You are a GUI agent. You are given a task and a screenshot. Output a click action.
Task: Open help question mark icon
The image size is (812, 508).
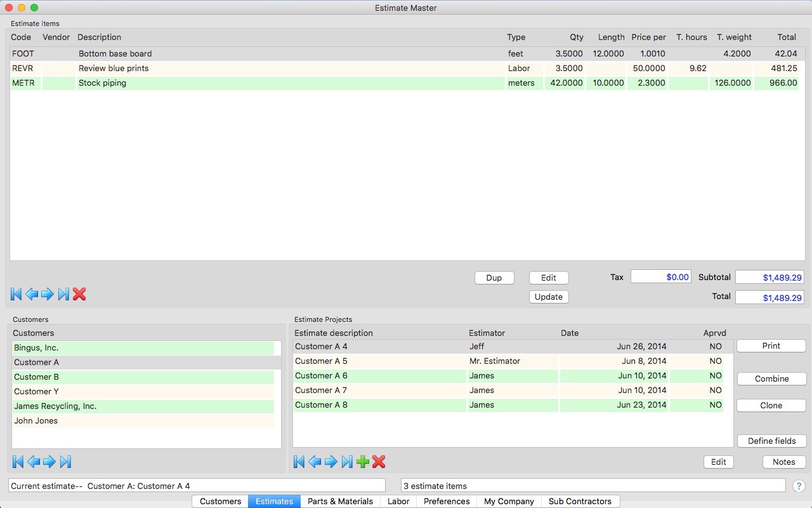pos(799,486)
